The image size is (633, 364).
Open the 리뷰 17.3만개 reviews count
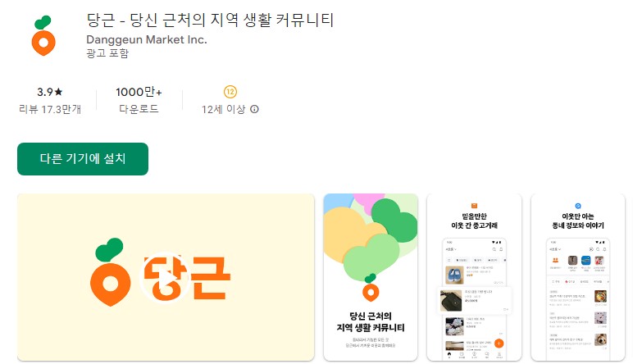point(50,109)
